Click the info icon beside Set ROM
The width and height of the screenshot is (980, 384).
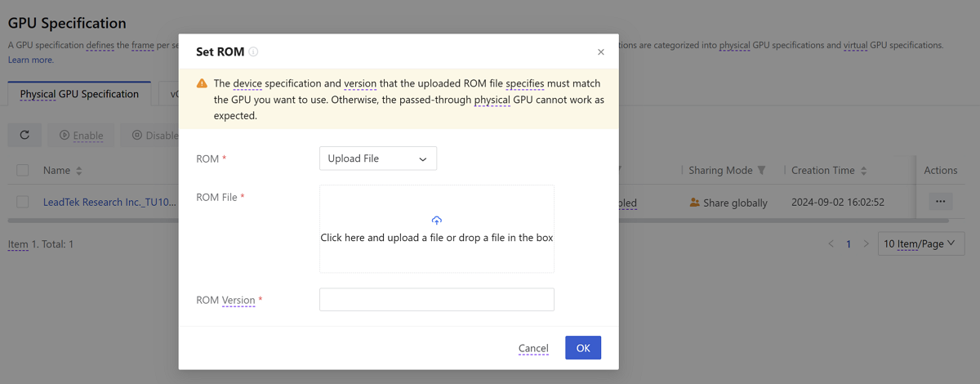tap(253, 52)
